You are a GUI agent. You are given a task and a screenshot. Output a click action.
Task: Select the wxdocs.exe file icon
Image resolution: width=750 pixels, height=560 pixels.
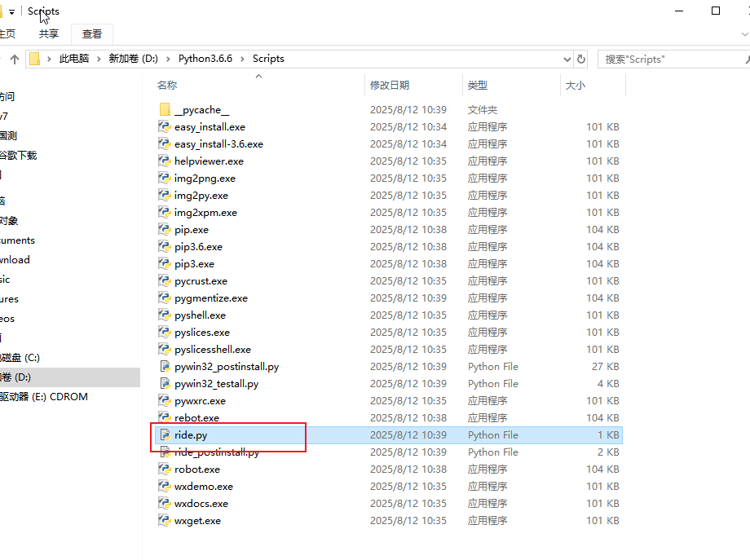coord(165,504)
